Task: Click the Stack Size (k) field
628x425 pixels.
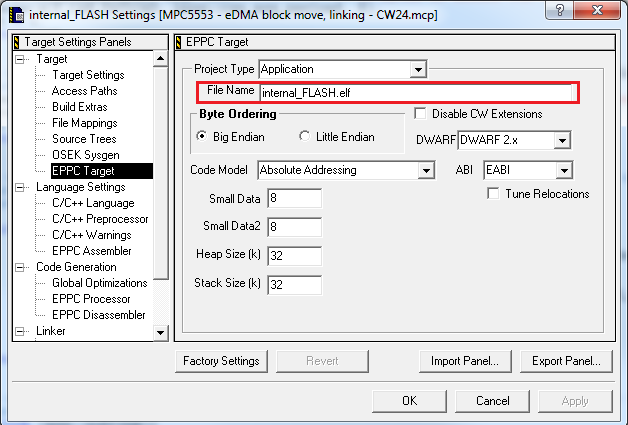Action: [294, 285]
